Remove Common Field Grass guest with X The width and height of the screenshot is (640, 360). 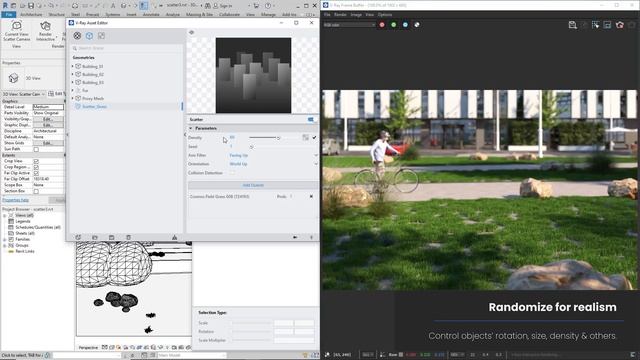click(x=311, y=196)
